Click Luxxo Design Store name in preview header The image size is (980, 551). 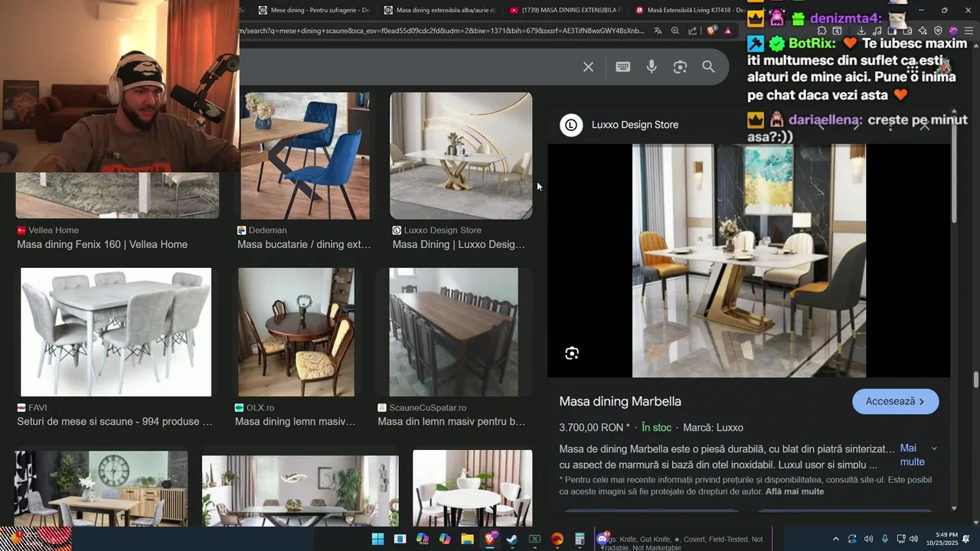pos(635,125)
